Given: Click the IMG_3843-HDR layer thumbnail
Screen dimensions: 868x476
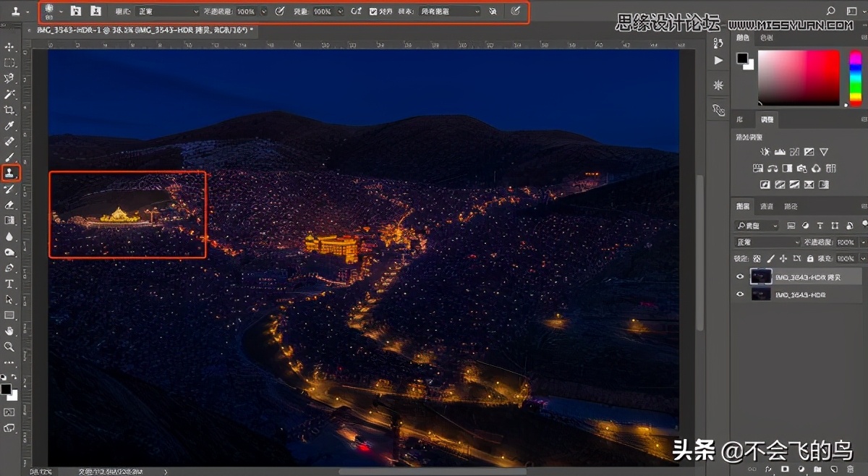Looking at the screenshot, I should pos(761,294).
